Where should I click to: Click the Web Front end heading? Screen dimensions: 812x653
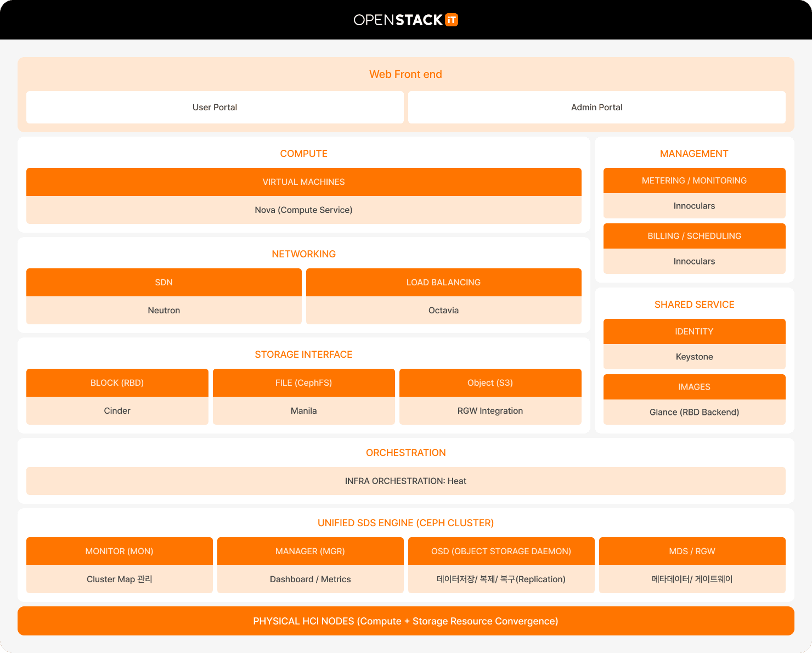click(x=405, y=74)
